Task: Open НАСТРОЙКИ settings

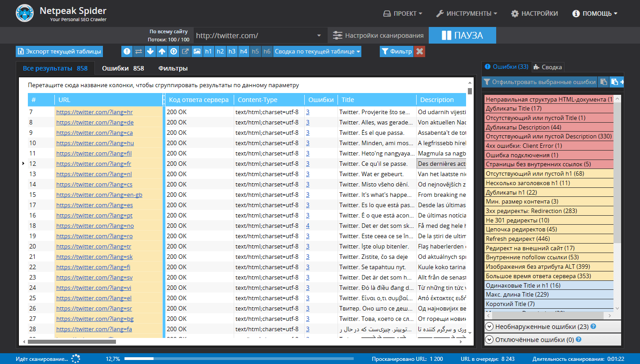Action: coord(535,13)
